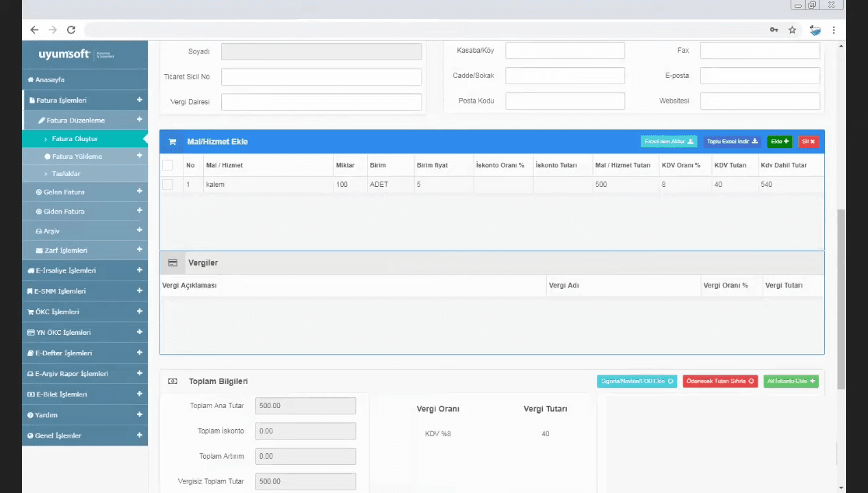The image size is (868, 493).
Task: Click the uyumsoft logo
Action: pyautogui.click(x=77, y=54)
